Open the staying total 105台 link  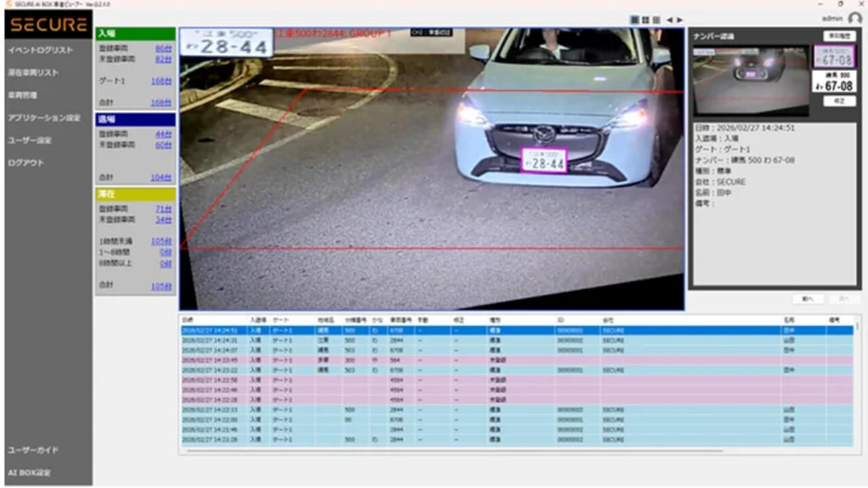(161, 286)
